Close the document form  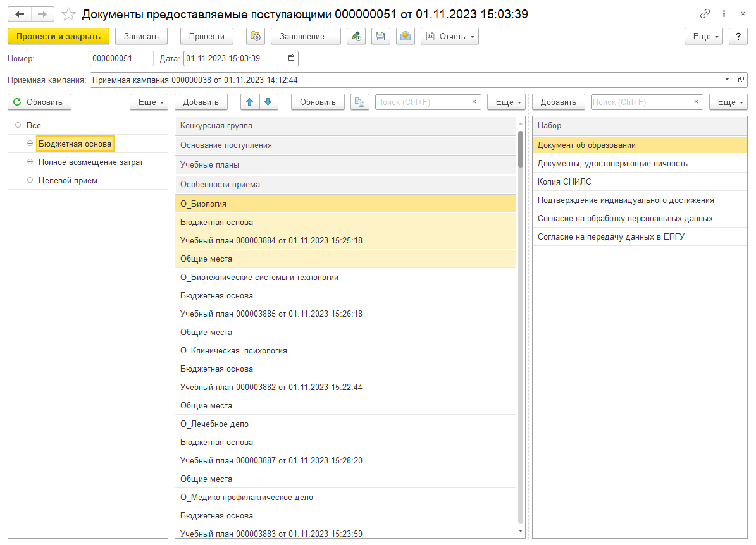click(743, 14)
